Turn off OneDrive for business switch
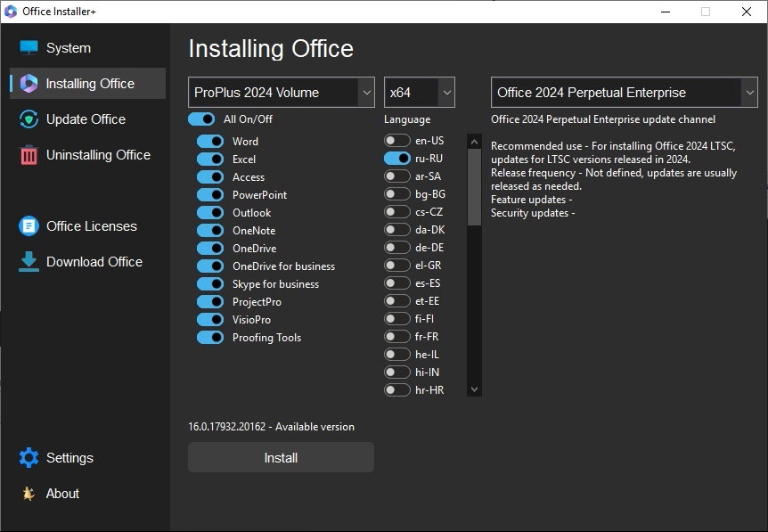This screenshot has width=768, height=532. 210,266
